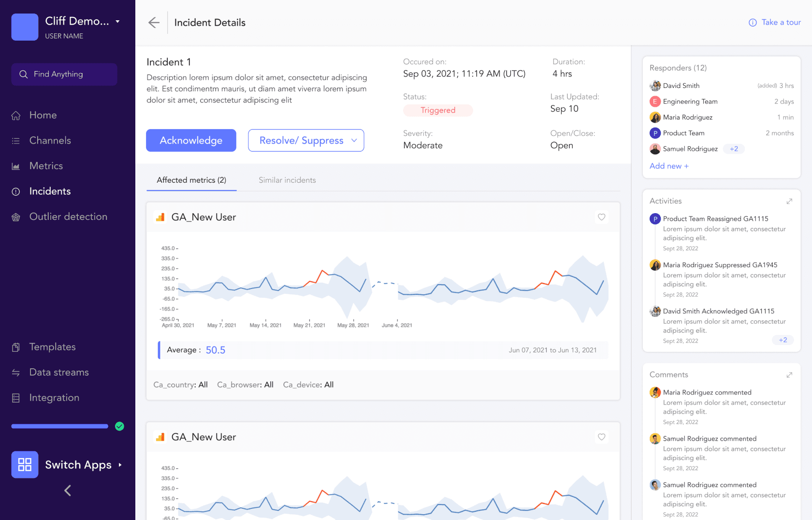Screen dimensions: 812x520
Task: Favorite the second GA_New User metric
Action: point(601,437)
